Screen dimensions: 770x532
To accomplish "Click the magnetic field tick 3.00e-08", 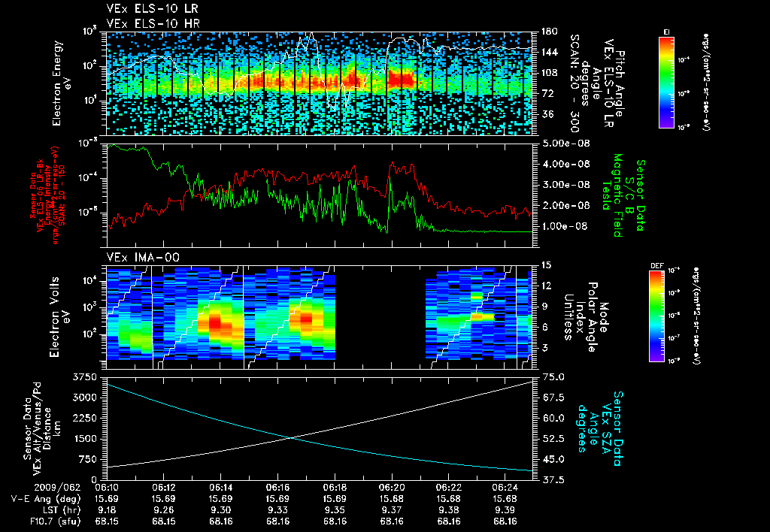I will click(x=565, y=185).
